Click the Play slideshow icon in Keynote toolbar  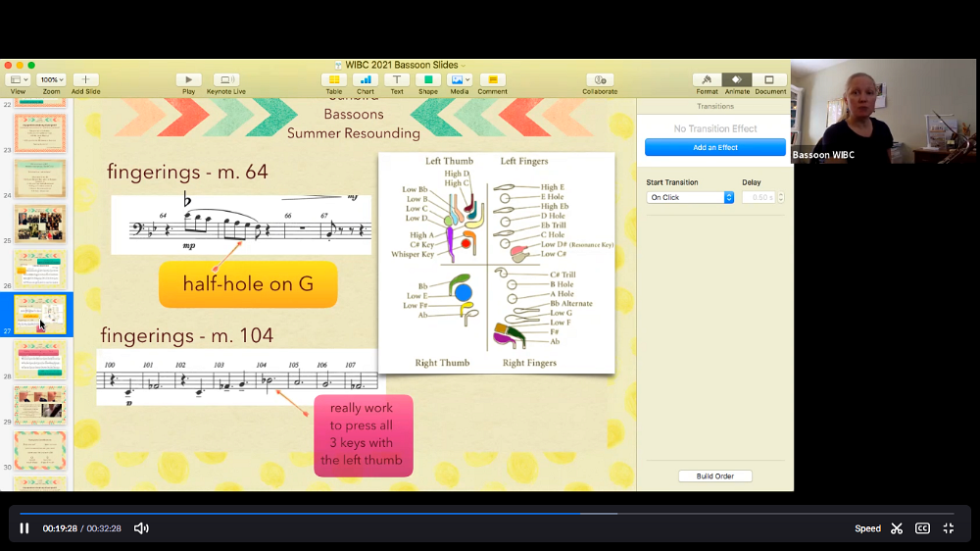coord(188,79)
